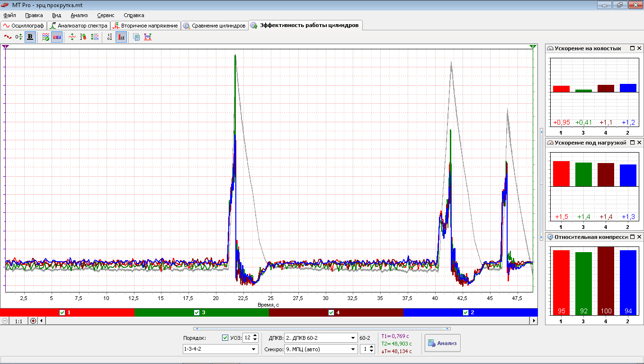Image resolution: width=644 pixels, height=364 pixels.
Task: Click the zero offset toolbar icon
Action: [18, 36]
